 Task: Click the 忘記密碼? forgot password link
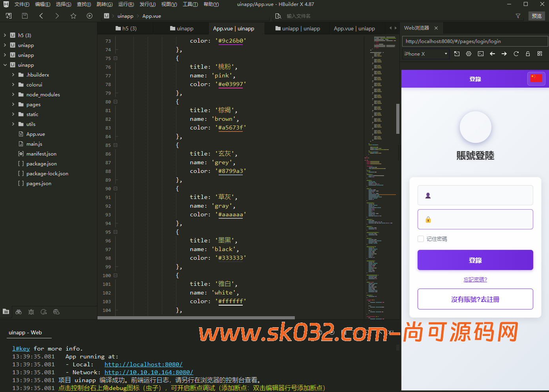475,279
